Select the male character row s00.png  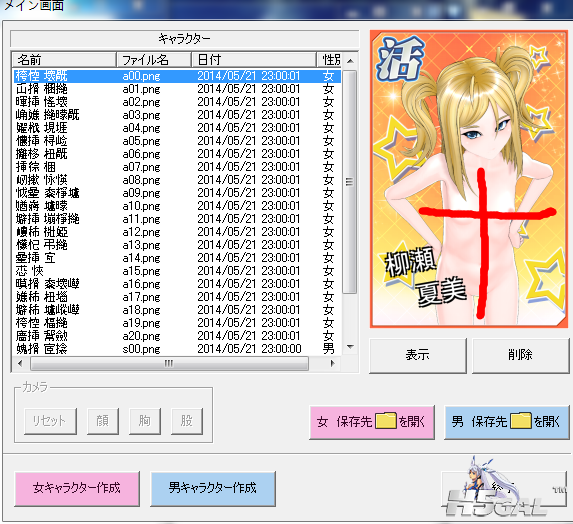177,349
